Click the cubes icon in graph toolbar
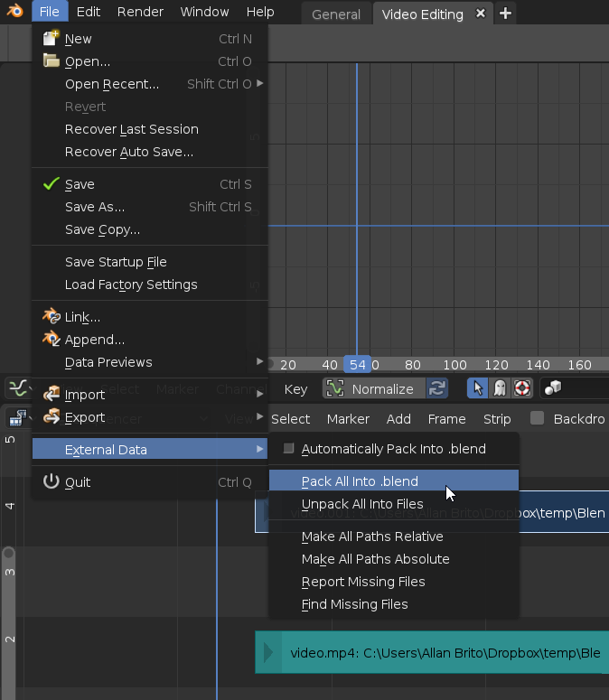This screenshot has height=700, width=609. (553, 388)
